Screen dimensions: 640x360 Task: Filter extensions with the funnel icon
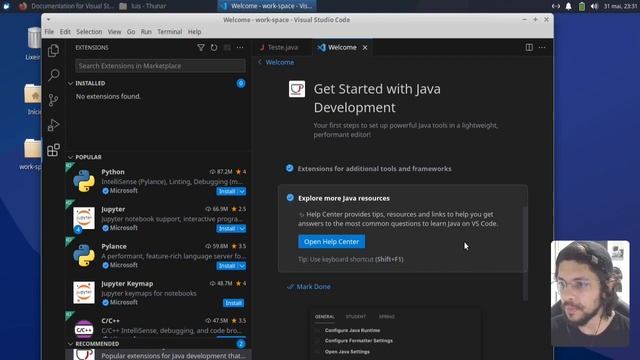tap(201, 48)
